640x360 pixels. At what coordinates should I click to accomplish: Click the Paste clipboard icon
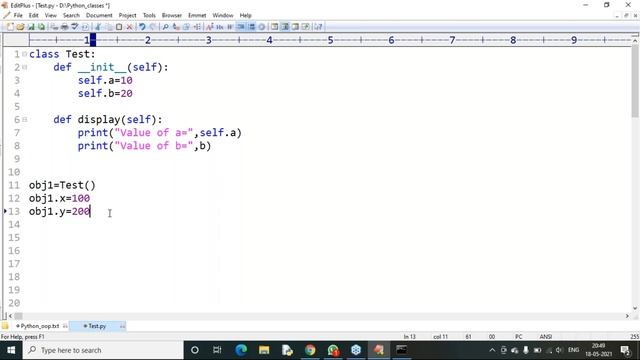[119, 27]
